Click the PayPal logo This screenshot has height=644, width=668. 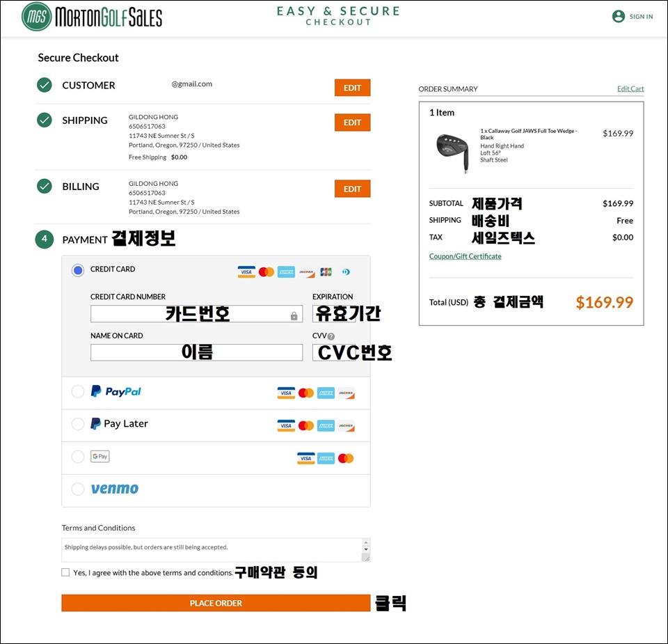[116, 391]
